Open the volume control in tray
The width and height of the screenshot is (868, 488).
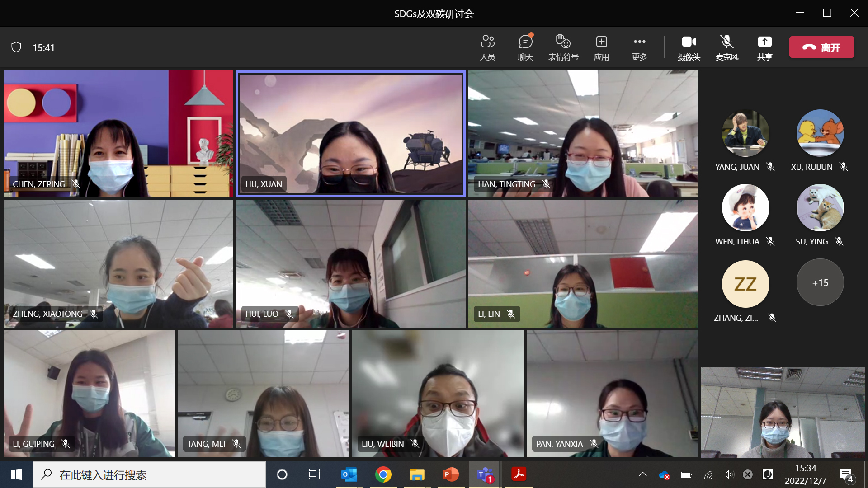coord(728,474)
